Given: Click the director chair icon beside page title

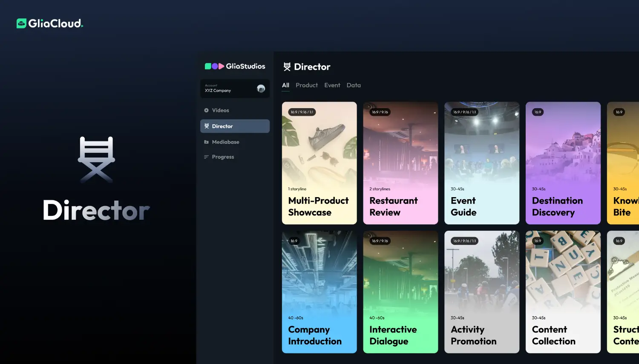Looking at the screenshot, I should (287, 67).
